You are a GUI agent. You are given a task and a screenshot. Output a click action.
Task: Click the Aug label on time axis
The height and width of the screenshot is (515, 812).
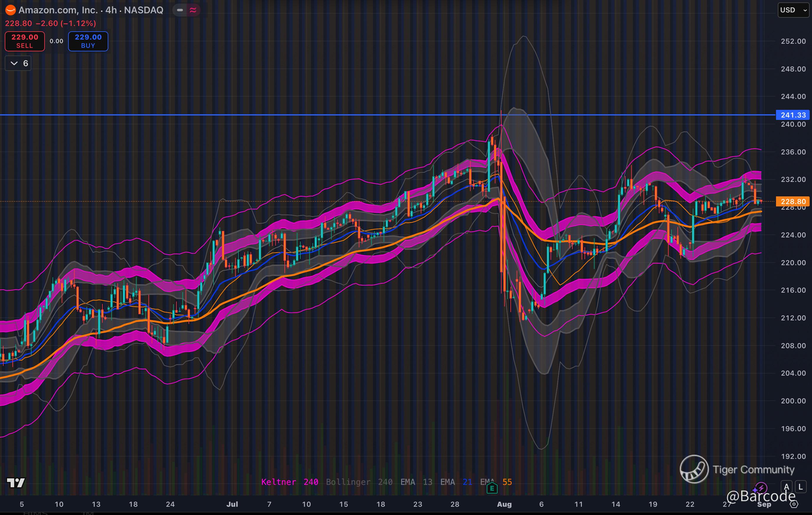(504, 504)
